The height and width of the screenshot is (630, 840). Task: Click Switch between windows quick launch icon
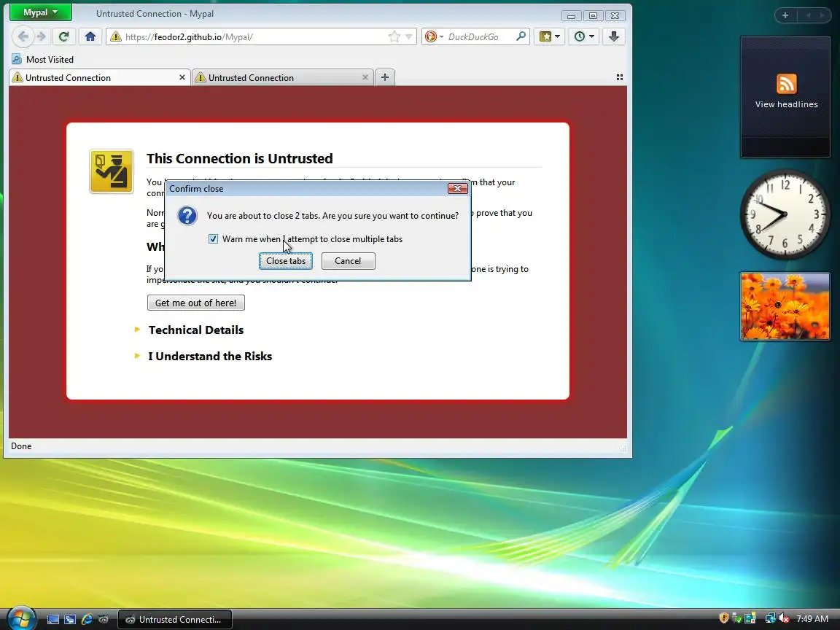coord(70,620)
